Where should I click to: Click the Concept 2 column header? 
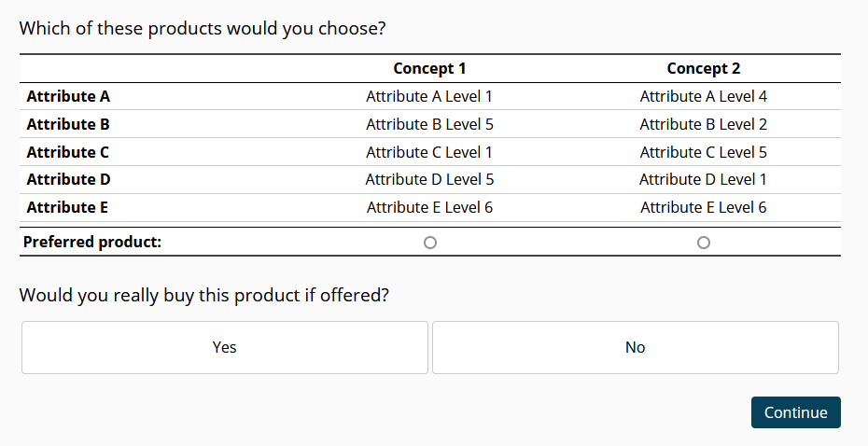tap(704, 68)
